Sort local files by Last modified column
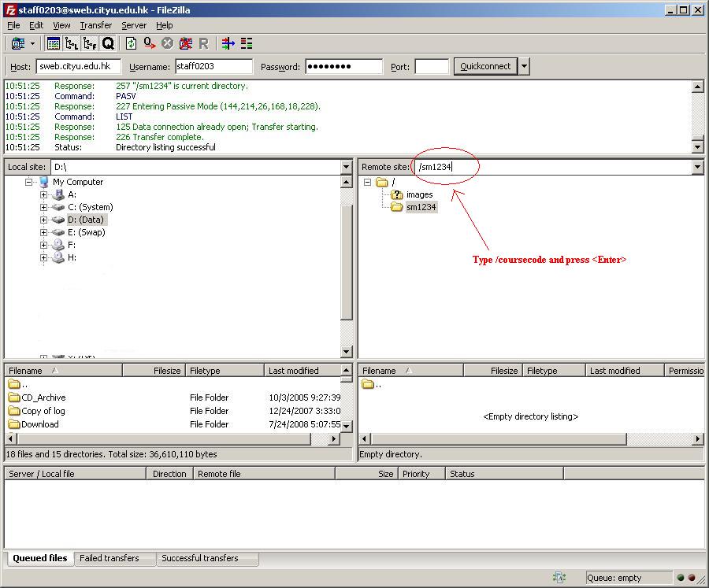 click(294, 371)
